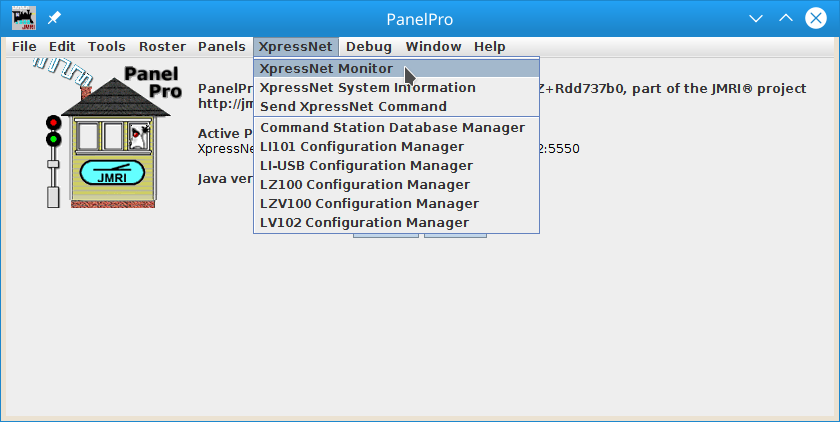Open the Help menu
Screen dimensions: 840x422
click(490, 47)
